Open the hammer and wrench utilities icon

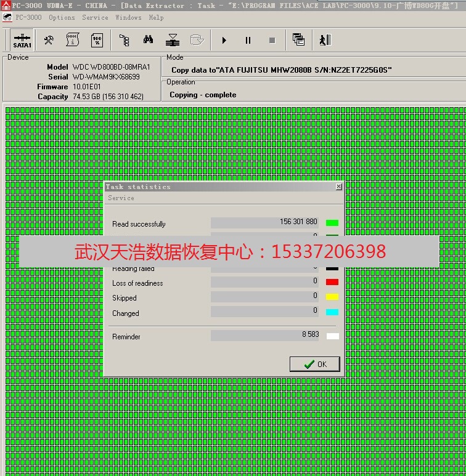pyautogui.click(x=49, y=41)
